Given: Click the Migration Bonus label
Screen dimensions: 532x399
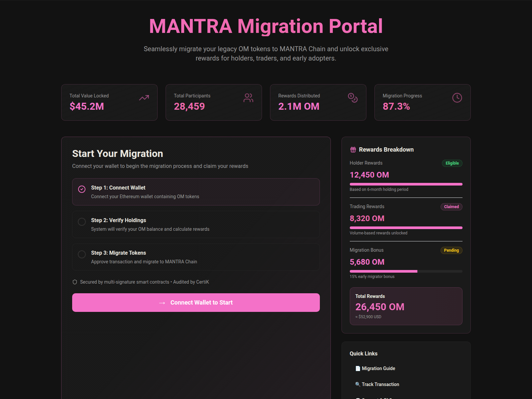Looking at the screenshot, I should [366, 250].
